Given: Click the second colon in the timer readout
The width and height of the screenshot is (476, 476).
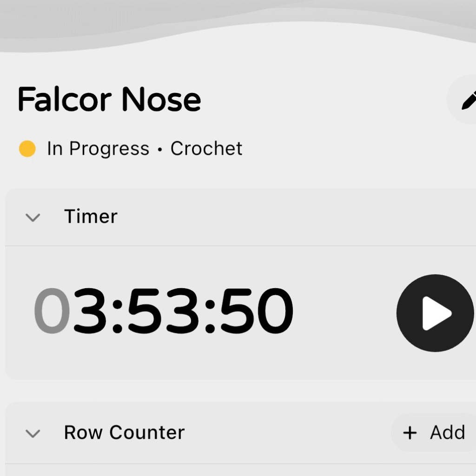Looking at the screenshot, I should pos(210,316).
